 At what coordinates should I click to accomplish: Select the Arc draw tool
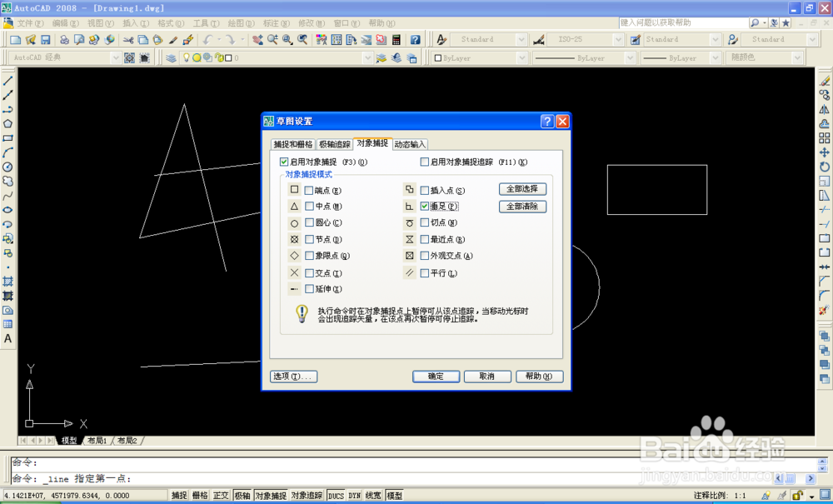point(8,153)
